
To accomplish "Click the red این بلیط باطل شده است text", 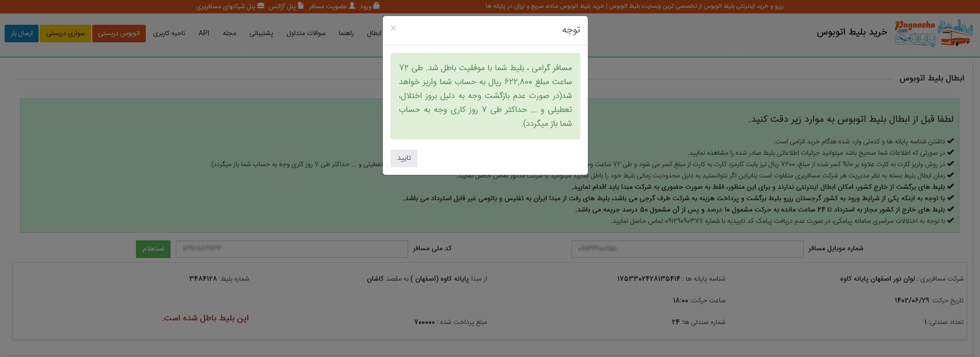I will point(205,318).
